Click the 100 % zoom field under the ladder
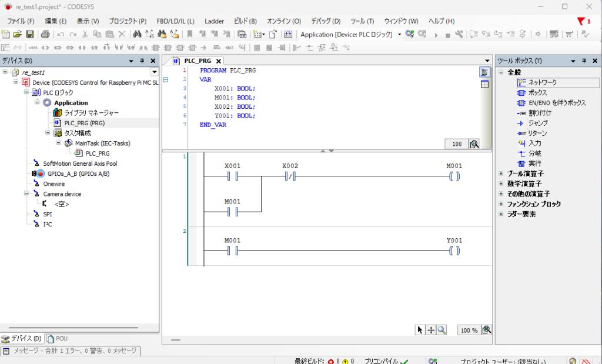 point(469,330)
